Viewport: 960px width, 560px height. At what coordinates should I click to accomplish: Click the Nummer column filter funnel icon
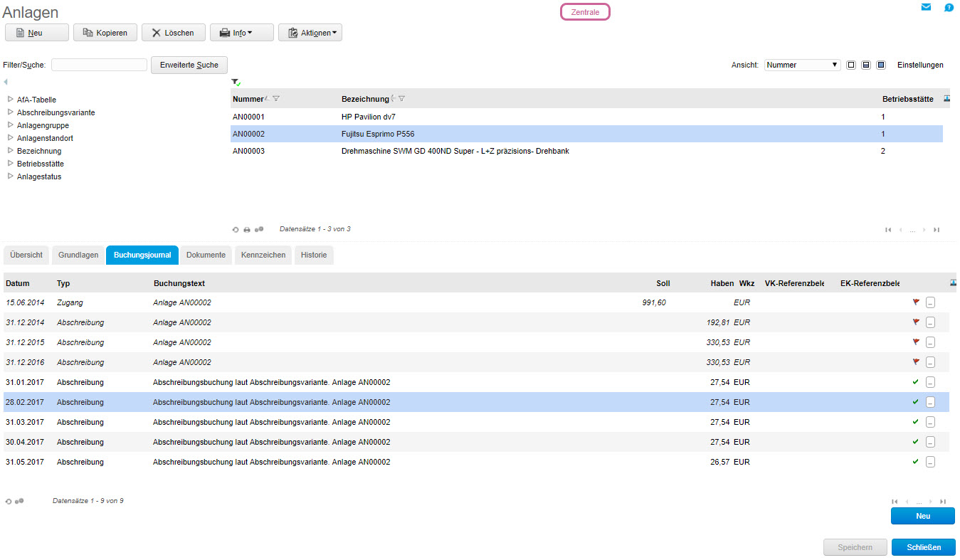(276, 99)
